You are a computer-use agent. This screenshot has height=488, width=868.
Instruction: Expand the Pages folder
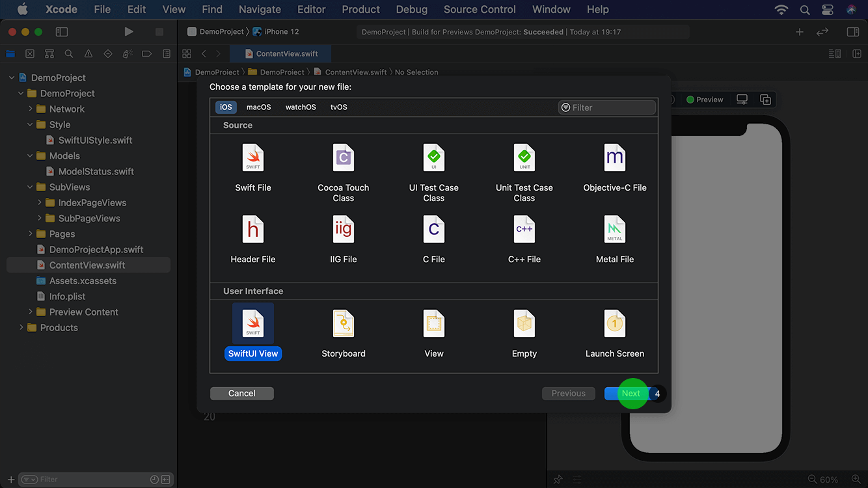coord(30,234)
